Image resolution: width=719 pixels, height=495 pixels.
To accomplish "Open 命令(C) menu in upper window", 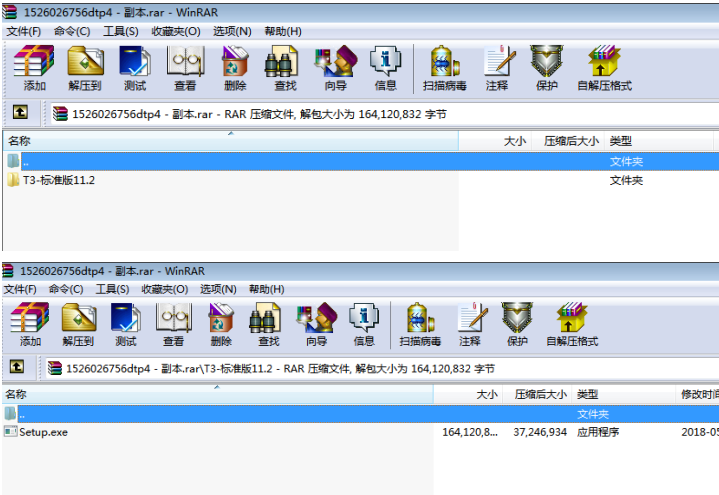I will (x=72, y=31).
